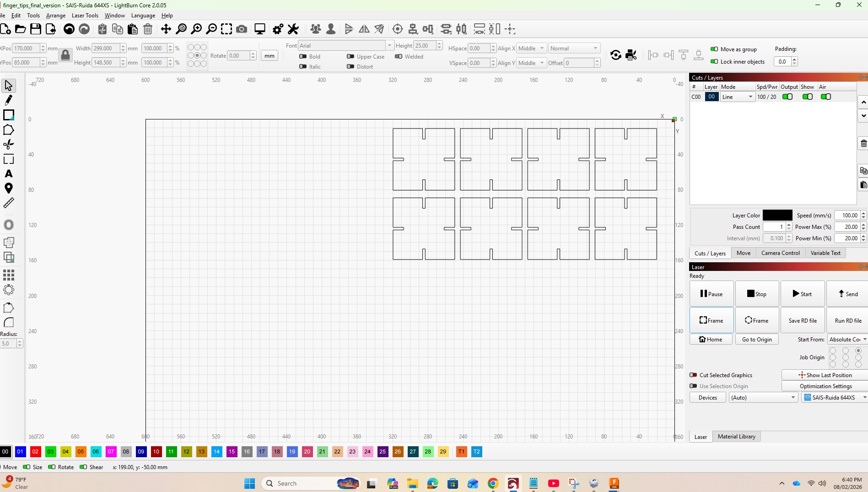
Task: Toggle Output for layer C00
Action: (x=787, y=97)
